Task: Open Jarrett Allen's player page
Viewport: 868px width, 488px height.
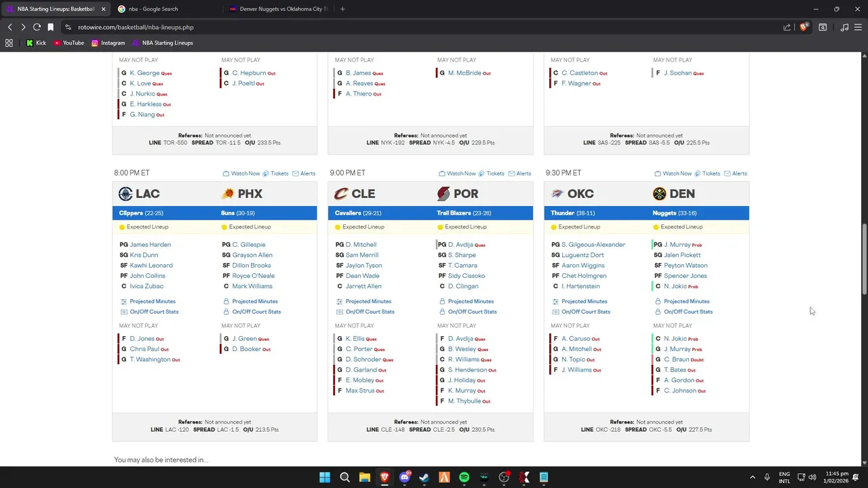Action: point(363,287)
